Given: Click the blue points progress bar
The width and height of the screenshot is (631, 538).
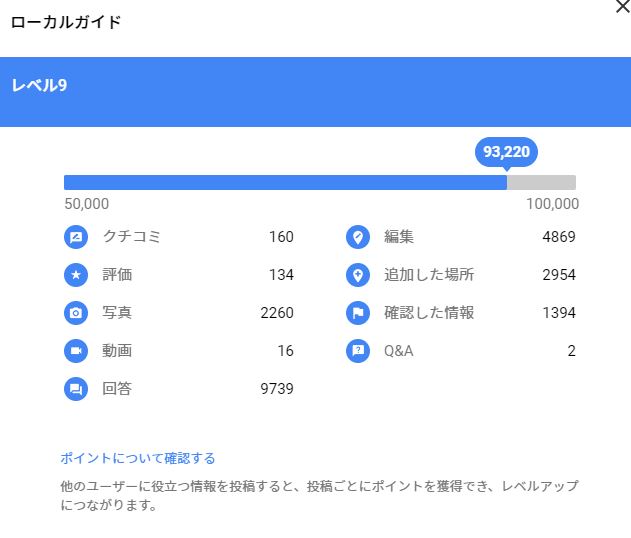Looking at the screenshot, I should coord(285,182).
